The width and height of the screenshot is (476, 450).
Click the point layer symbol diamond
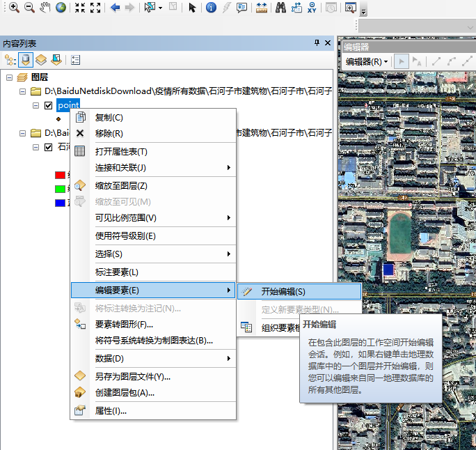tap(58, 119)
